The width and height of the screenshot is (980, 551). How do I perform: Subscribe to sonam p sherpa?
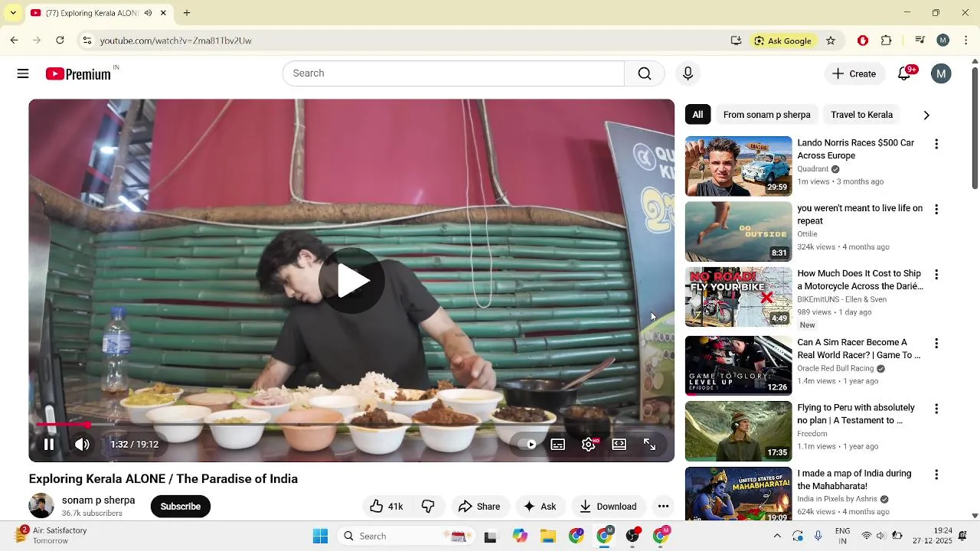[x=181, y=506]
